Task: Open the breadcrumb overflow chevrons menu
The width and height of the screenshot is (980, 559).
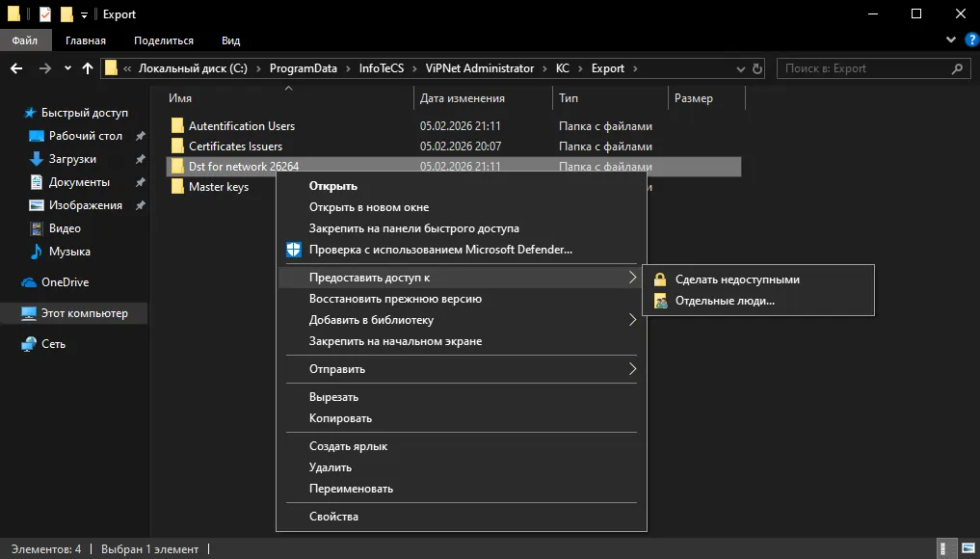Action: tap(127, 68)
